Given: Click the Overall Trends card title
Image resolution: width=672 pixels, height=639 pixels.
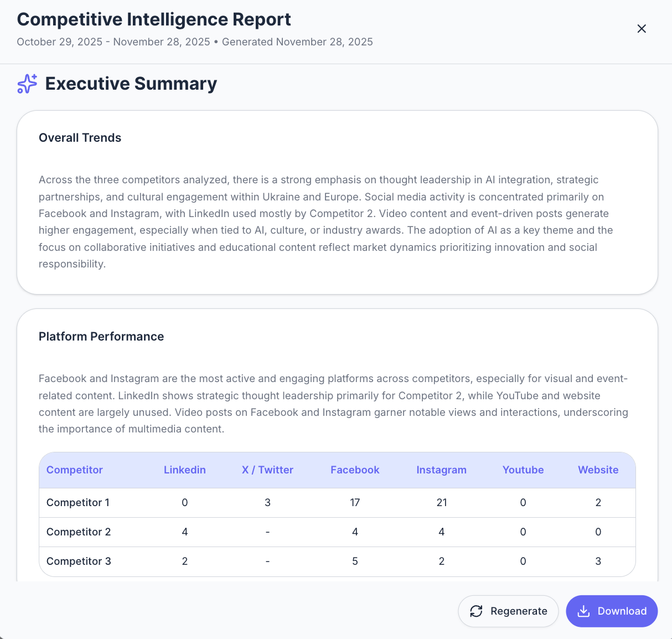Looking at the screenshot, I should point(80,137).
